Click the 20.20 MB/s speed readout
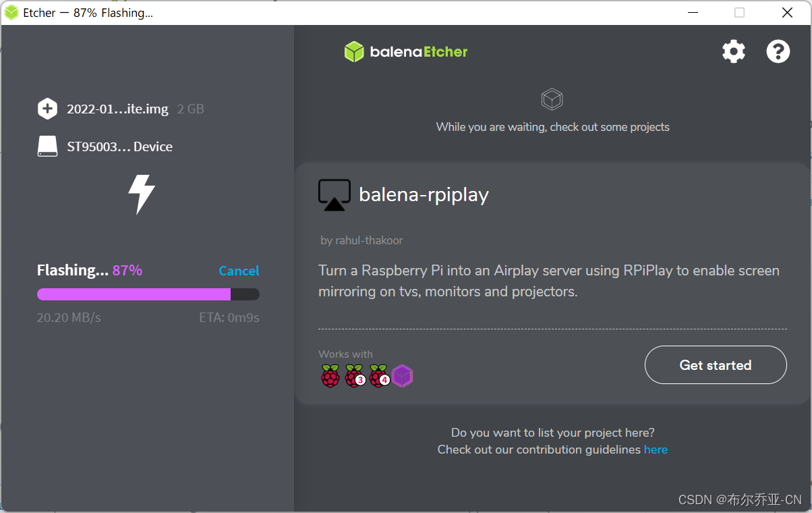 [69, 317]
